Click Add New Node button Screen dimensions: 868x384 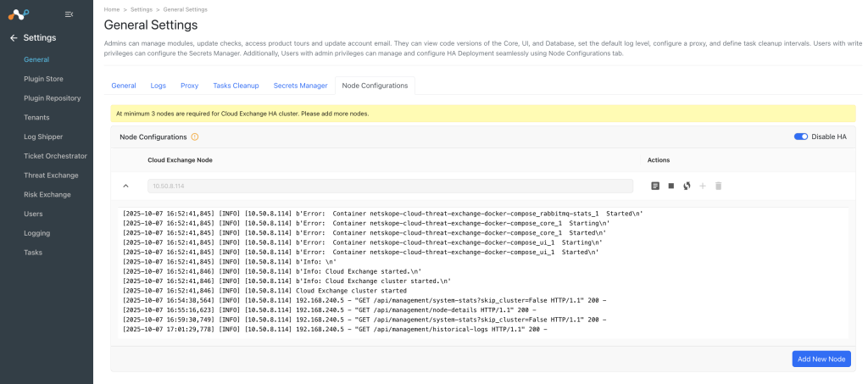821,359
